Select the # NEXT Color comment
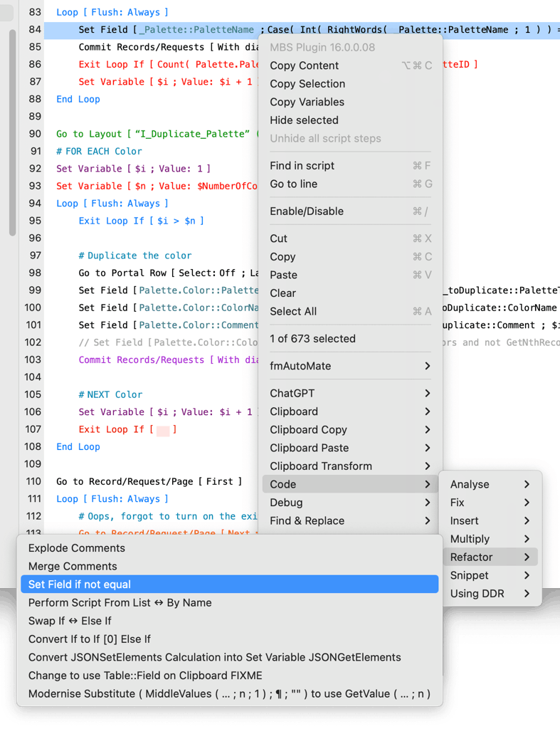 pyautogui.click(x=110, y=394)
